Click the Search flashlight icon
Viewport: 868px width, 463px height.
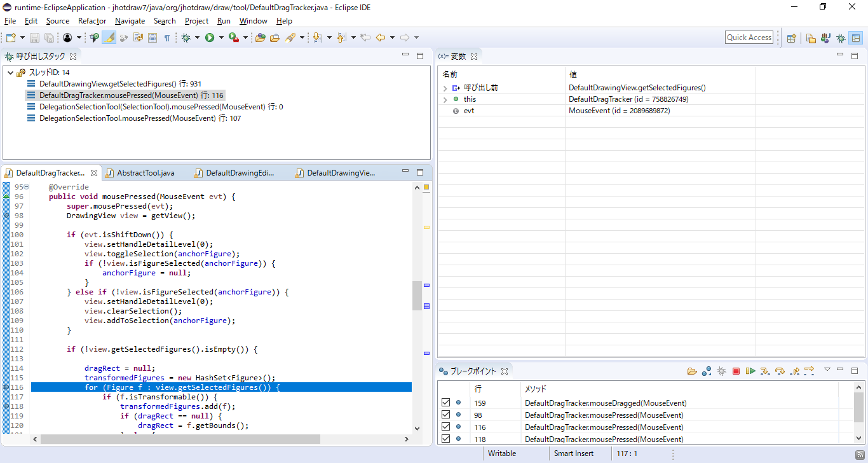click(291, 38)
